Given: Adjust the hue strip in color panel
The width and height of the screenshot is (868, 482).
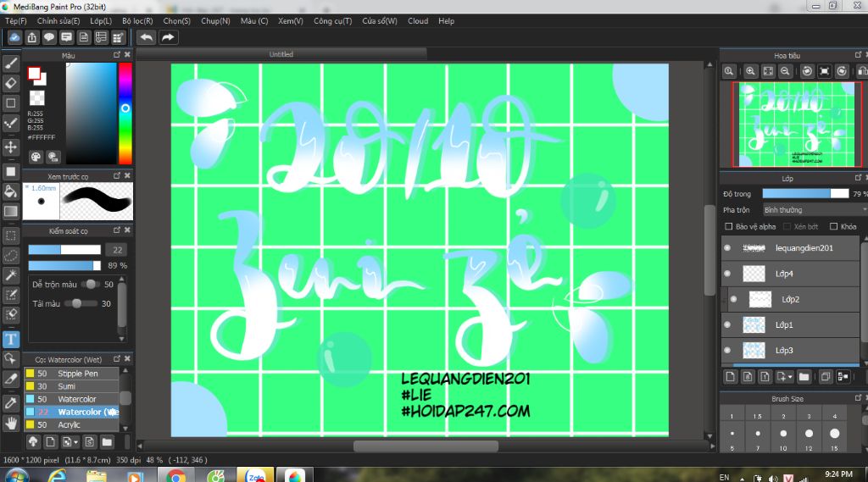Looking at the screenshot, I should [125, 114].
